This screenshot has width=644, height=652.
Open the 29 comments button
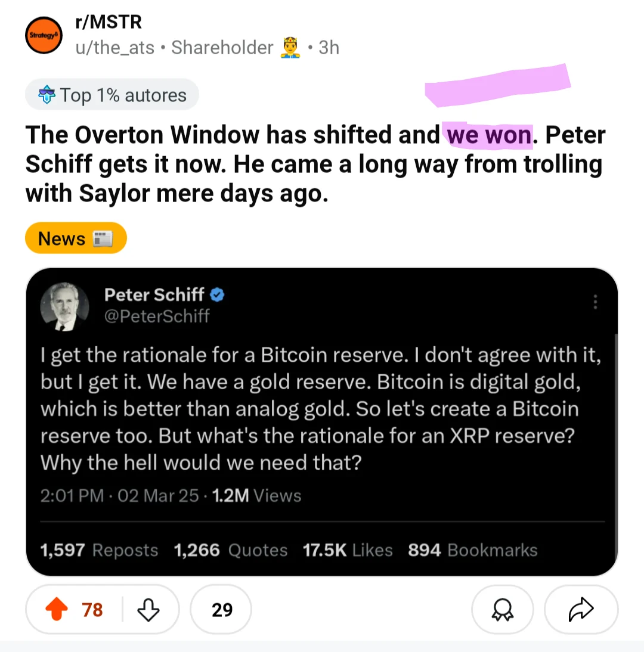(221, 609)
